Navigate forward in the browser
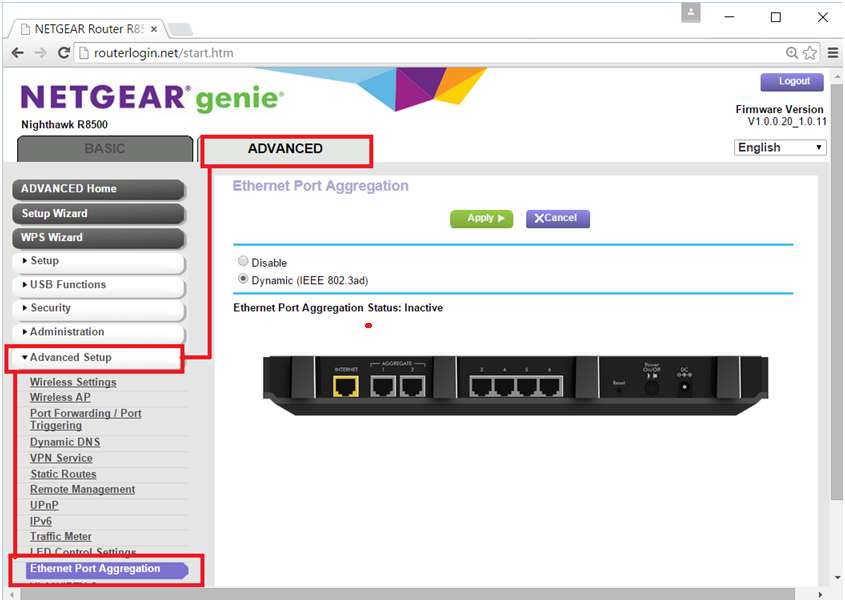The width and height of the screenshot is (845, 602). pyautogui.click(x=42, y=52)
